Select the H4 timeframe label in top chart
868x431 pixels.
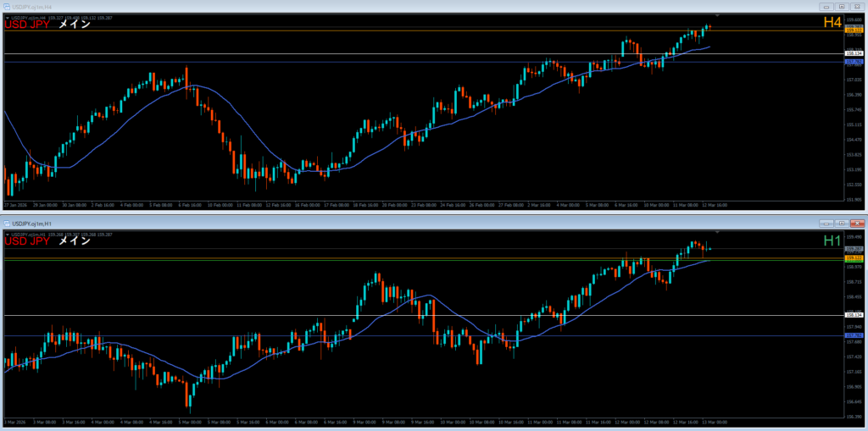pyautogui.click(x=832, y=24)
